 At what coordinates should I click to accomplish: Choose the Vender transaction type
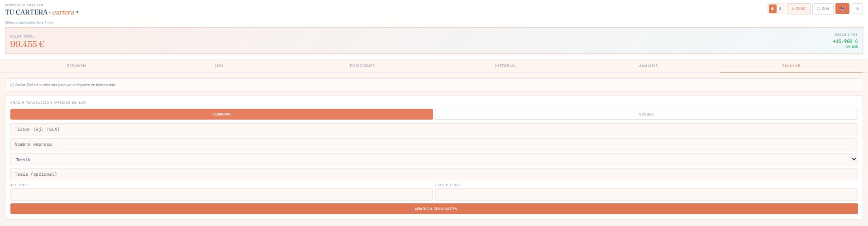[646, 114]
